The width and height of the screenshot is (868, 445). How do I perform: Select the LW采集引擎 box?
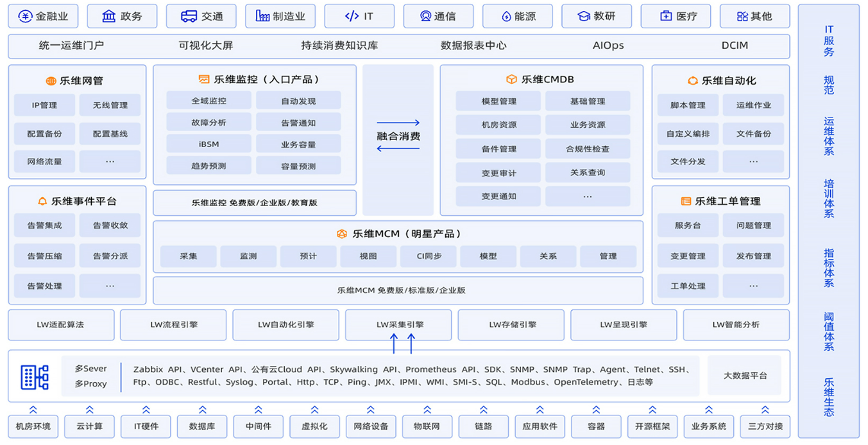click(398, 325)
